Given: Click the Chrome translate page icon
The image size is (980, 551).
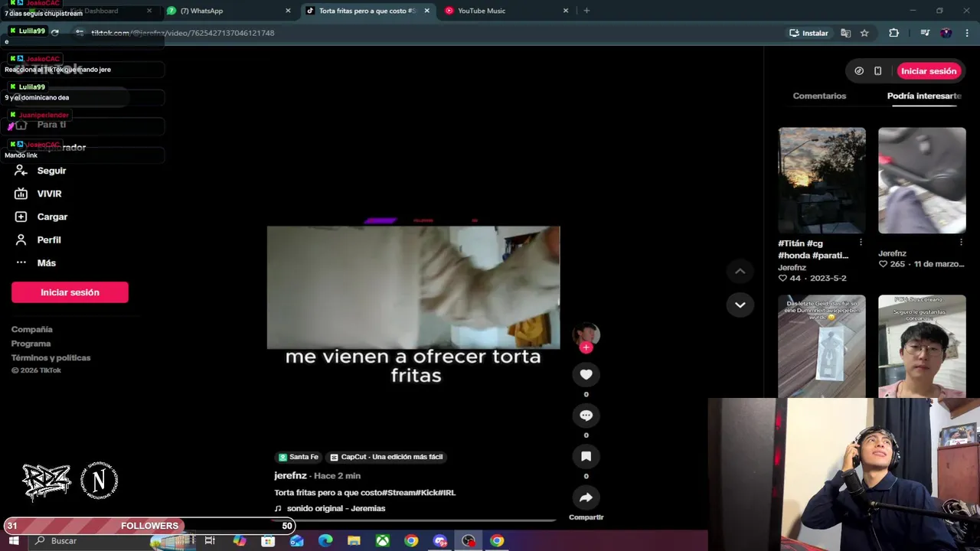Looking at the screenshot, I should tap(845, 33).
